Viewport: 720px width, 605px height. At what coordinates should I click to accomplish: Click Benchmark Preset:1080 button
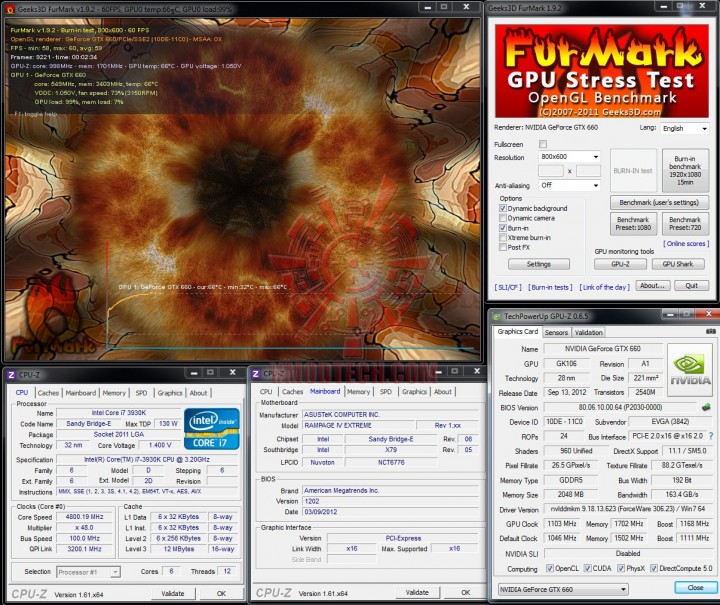(633, 224)
